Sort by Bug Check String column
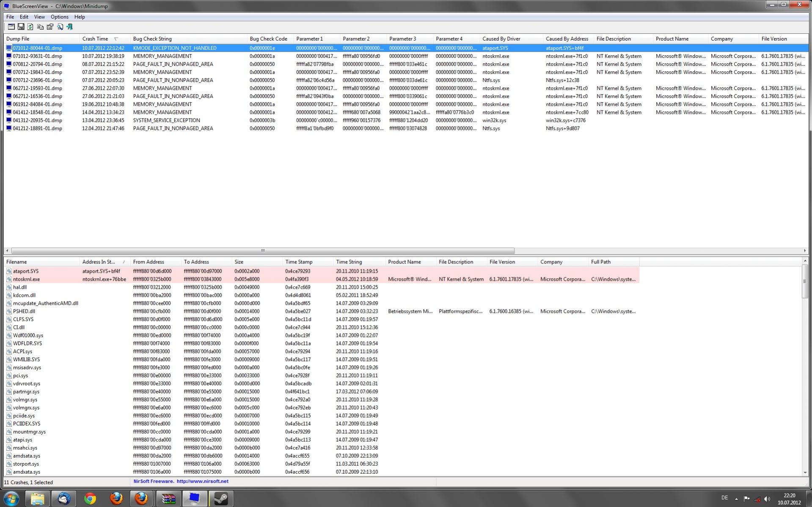This screenshot has width=812, height=507. point(189,39)
